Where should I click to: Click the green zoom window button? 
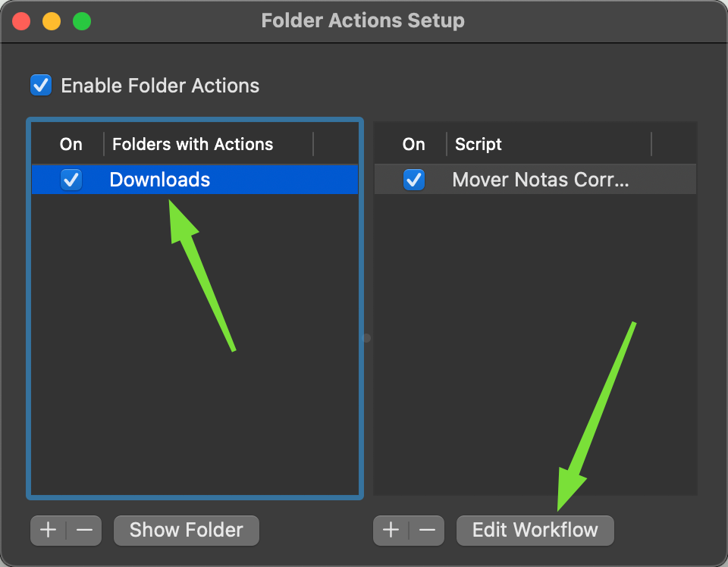82,21
